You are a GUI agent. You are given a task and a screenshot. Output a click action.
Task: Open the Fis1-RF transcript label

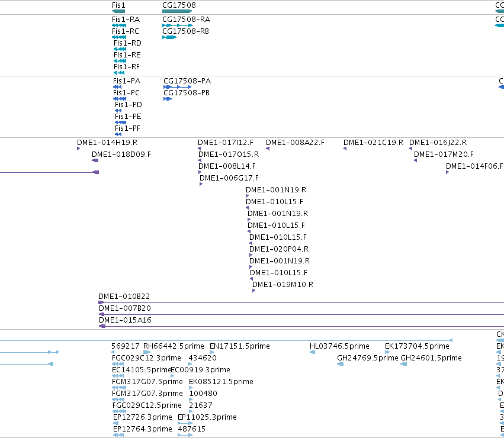[x=127, y=67]
